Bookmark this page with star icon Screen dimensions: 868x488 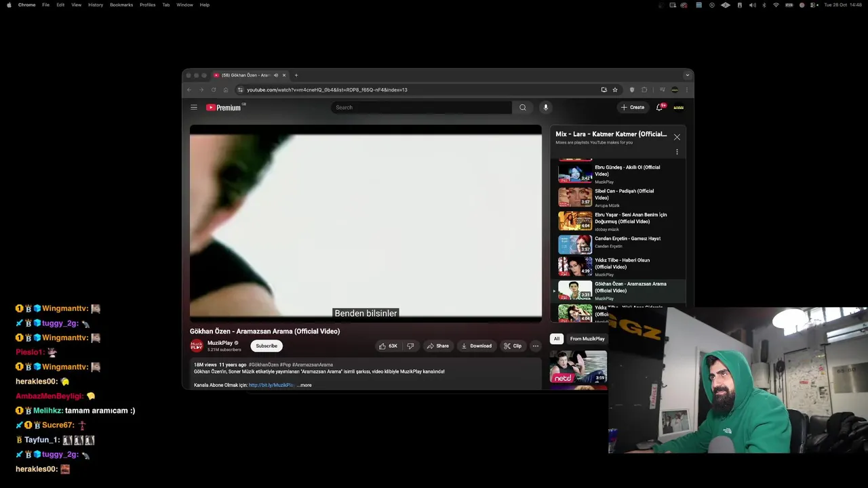pyautogui.click(x=615, y=89)
